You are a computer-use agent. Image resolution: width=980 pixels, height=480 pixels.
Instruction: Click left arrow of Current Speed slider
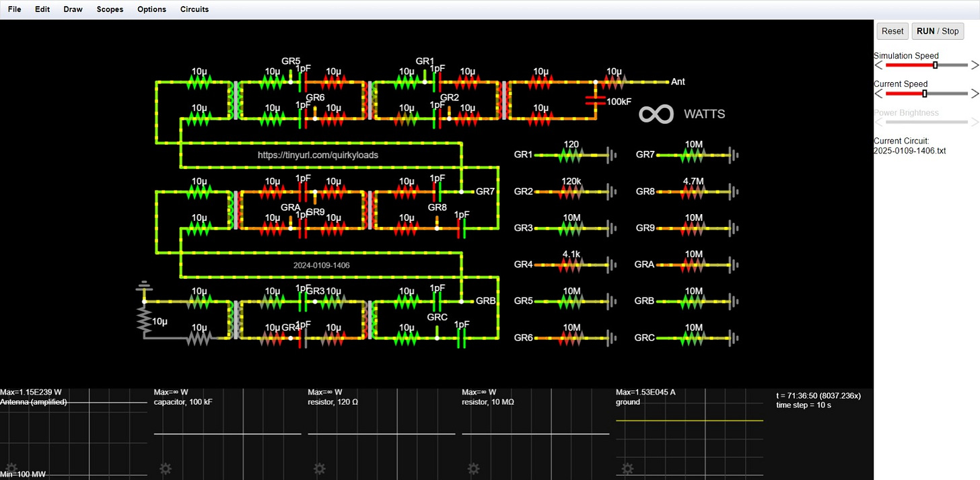878,94
